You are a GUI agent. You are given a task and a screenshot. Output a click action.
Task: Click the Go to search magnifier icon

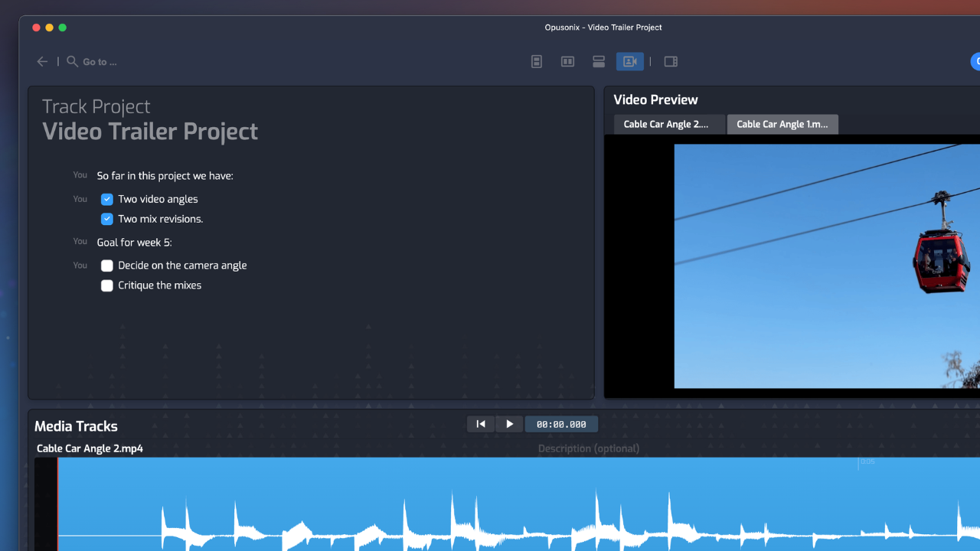(x=72, y=61)
